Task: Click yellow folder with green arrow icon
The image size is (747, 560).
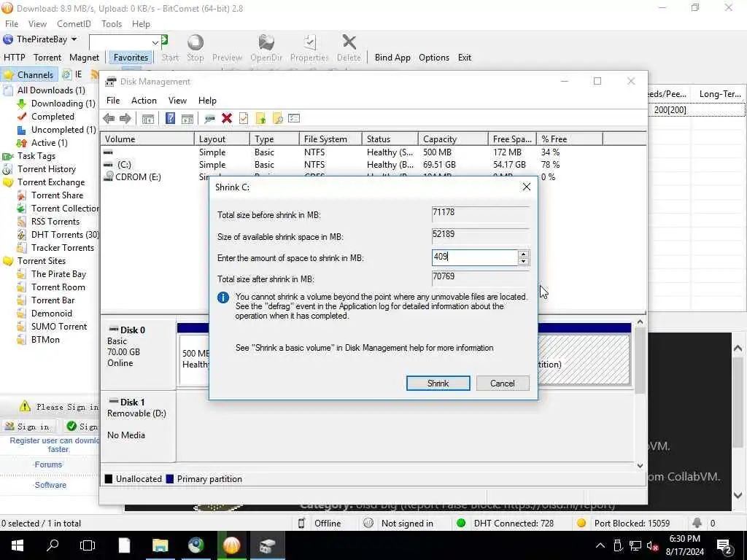Action: click(x=260, y=118)
